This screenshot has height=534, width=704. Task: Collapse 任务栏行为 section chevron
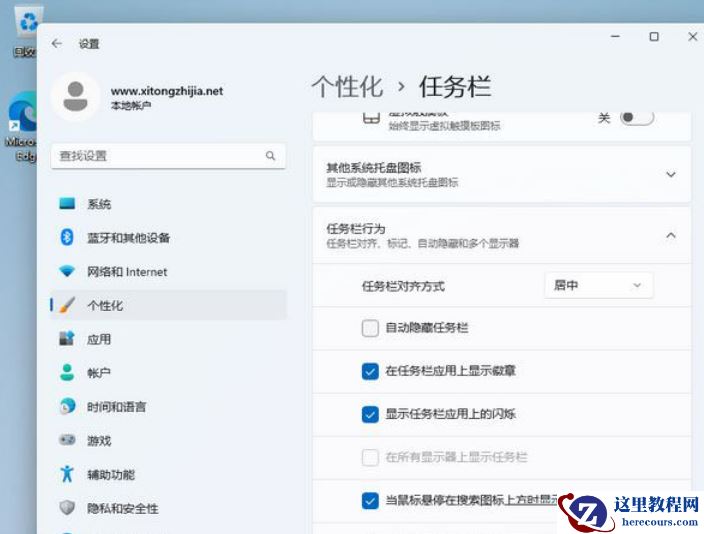pos(671,235)
